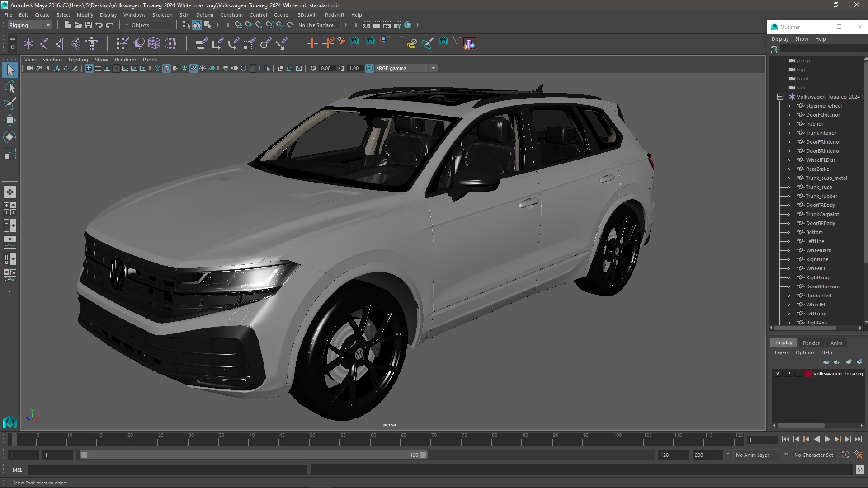Open the sRGB gamma view transform dropdown

click(406, 68)
